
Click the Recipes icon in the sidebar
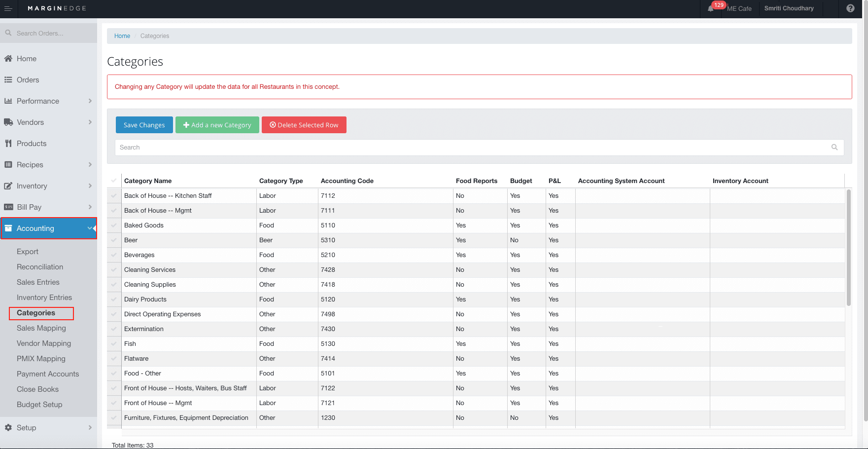click(9, 164)
